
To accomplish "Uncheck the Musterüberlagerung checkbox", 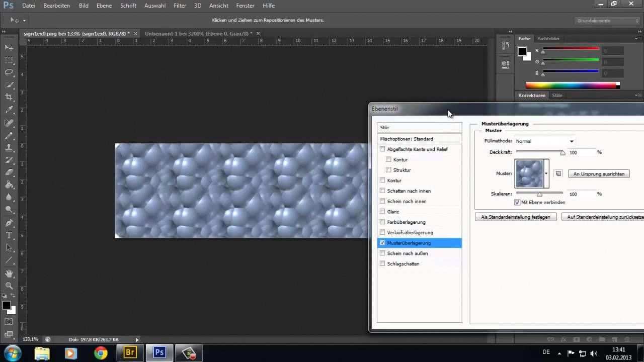I will pyautogui.click(x=382, y=243).
